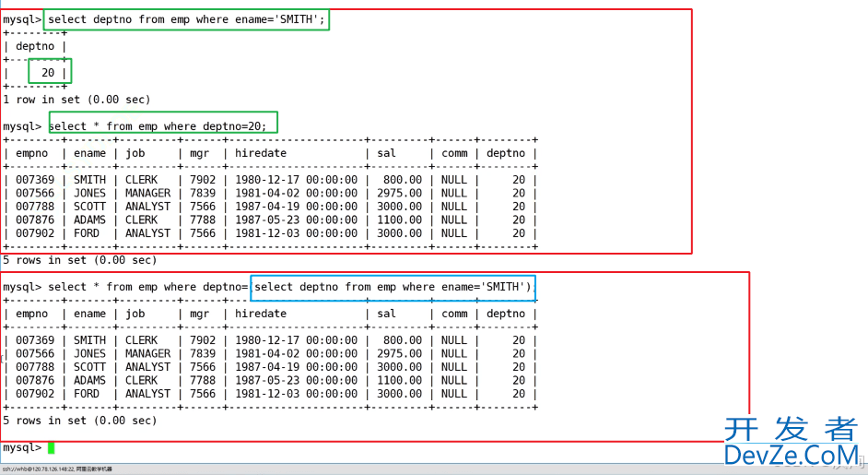Click mgr 7839 in the deptno=20 query result

tap(203, 194)
